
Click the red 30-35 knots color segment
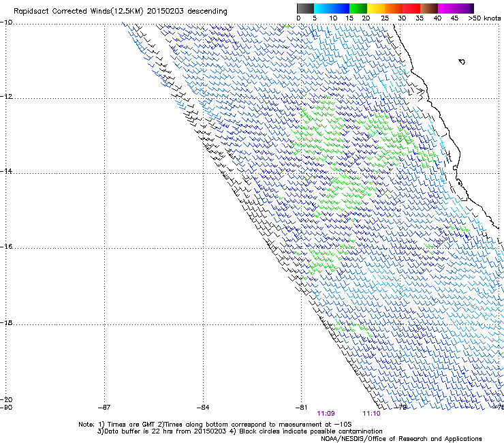[x=411, y=8]
